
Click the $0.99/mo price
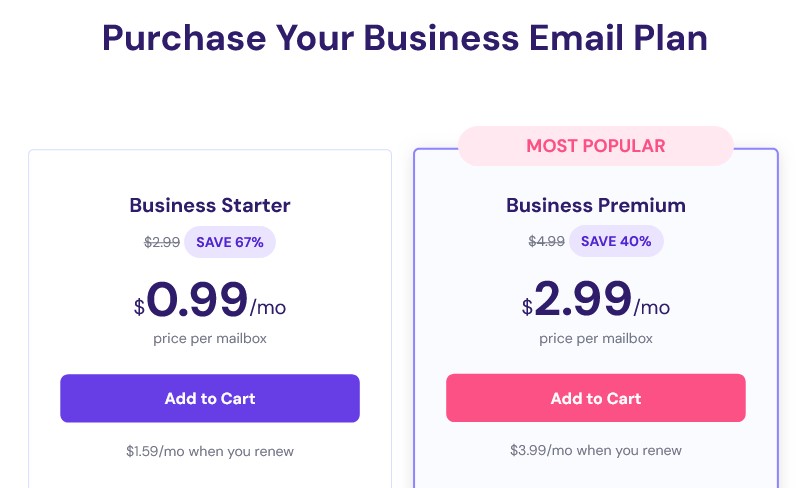(209, 299)
